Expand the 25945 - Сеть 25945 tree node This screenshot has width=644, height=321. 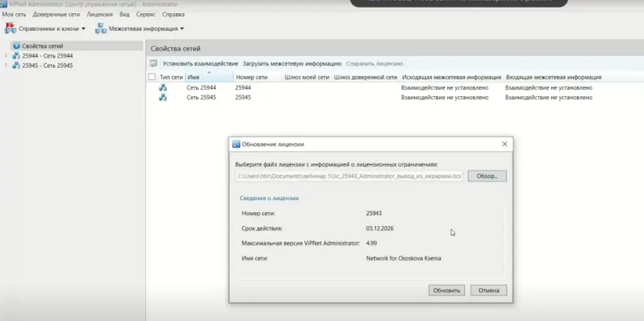[6, 65]
